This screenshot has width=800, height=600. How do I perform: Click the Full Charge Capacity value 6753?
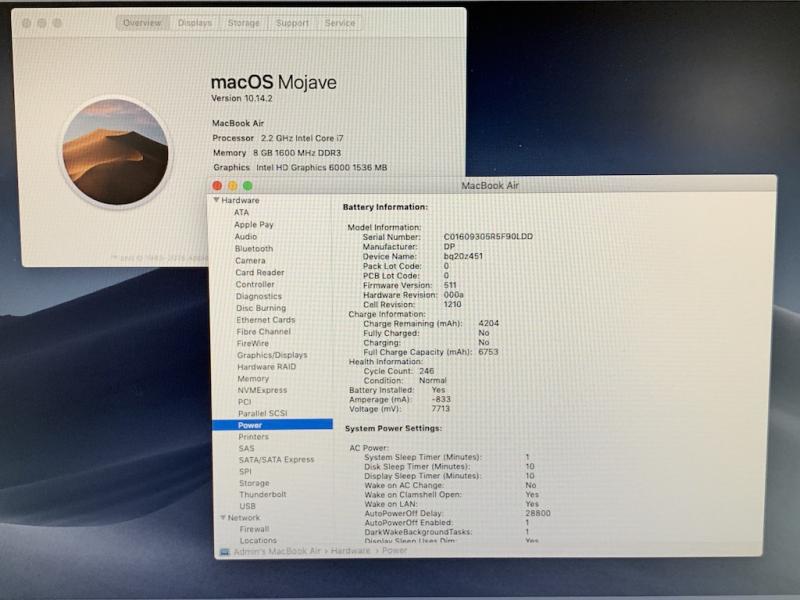pyautogui.click(x=488, y=352)
